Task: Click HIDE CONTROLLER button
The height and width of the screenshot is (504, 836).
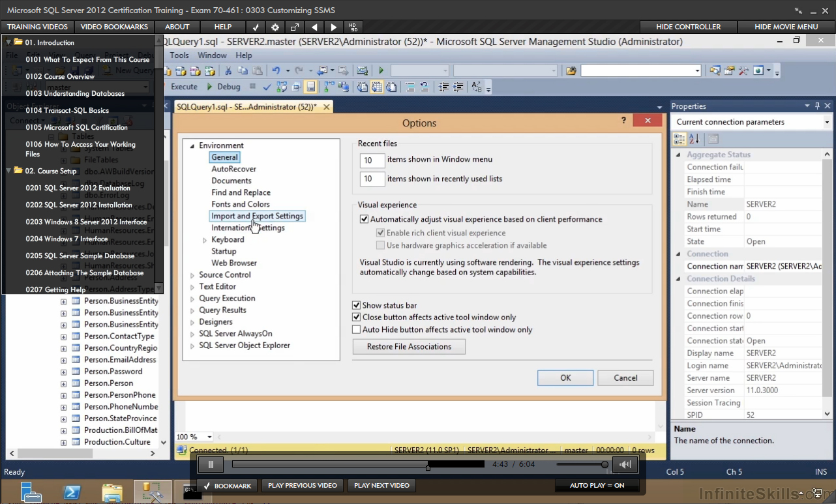Action: coord(689,27)
